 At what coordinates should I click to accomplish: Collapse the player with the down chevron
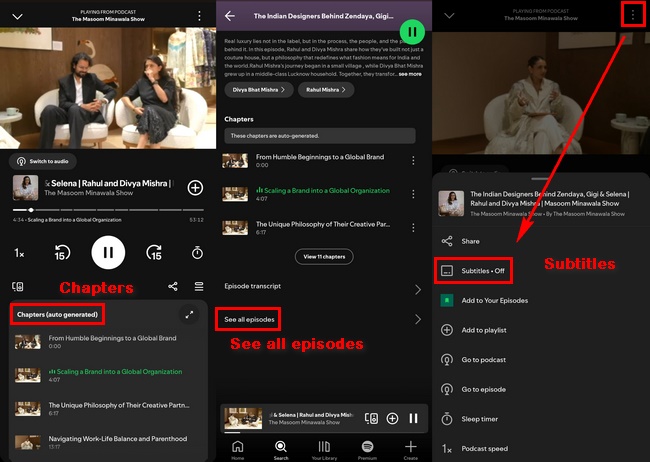pos(17,16)
